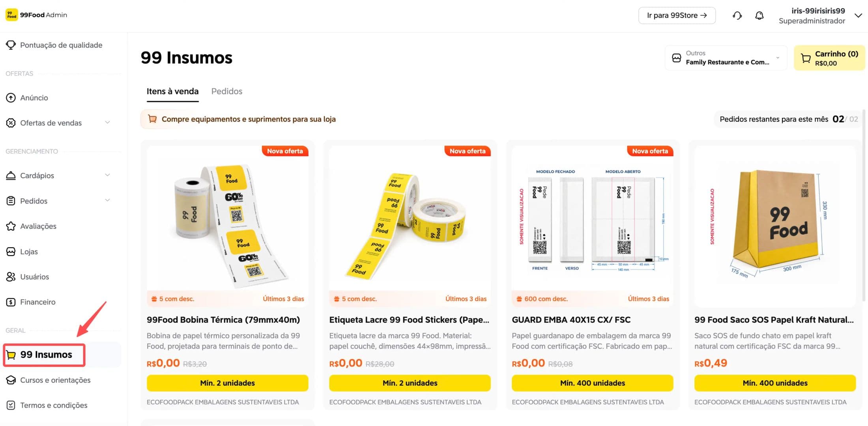Open Avaliações star menu item
Screen dimensions: 868x426
coord(38,226)
